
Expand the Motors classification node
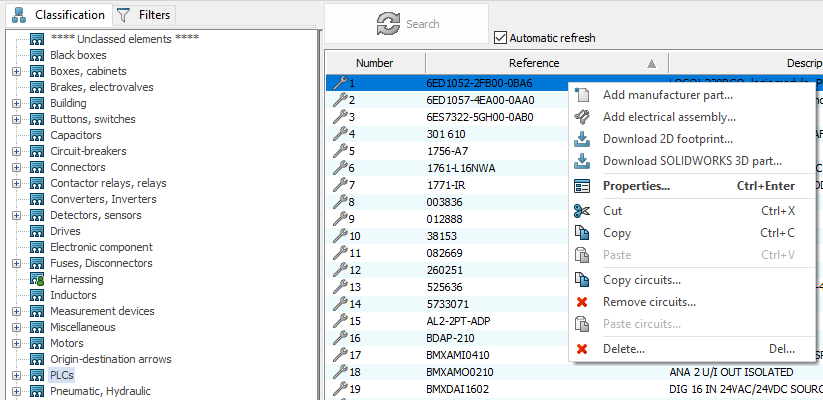pos(16,343)
